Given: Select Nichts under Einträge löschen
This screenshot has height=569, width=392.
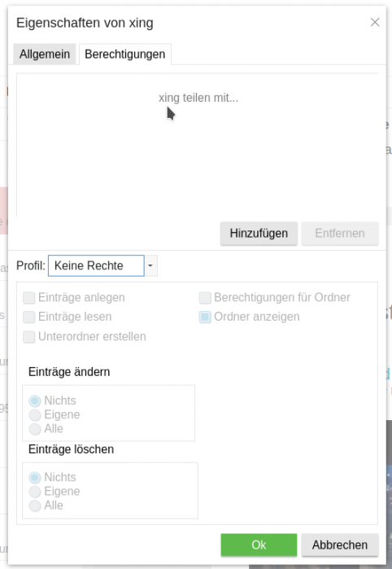Looking at the screenshot, I should (35, 477).
